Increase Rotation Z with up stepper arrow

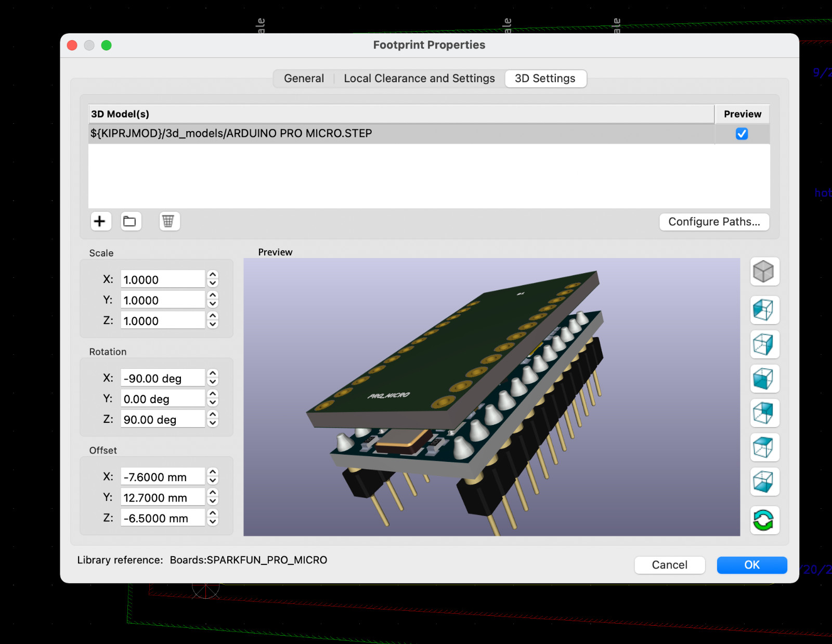(213, 415)
